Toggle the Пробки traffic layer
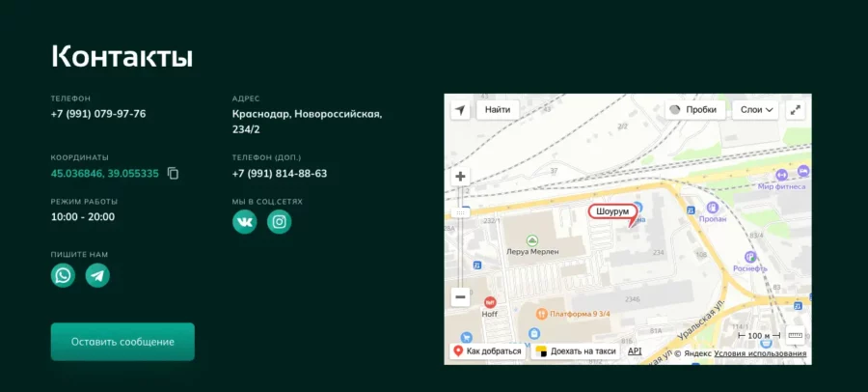Viewport: 868px width, 392px height. click(695, 110)
